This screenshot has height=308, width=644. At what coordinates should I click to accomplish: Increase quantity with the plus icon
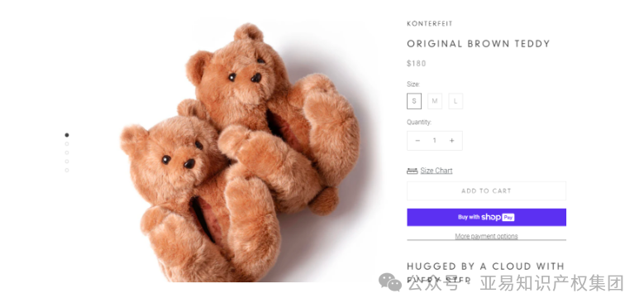point(451,141)
